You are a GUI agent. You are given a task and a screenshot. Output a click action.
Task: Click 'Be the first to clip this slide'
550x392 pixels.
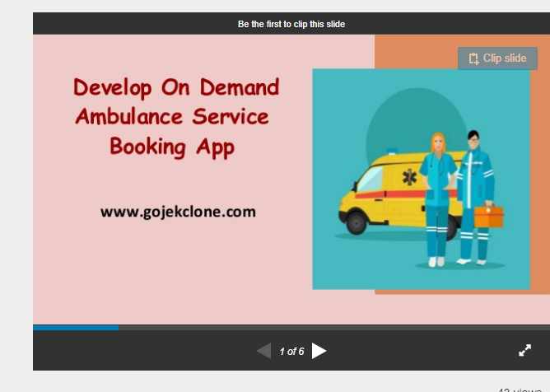(x=291, y=24)
